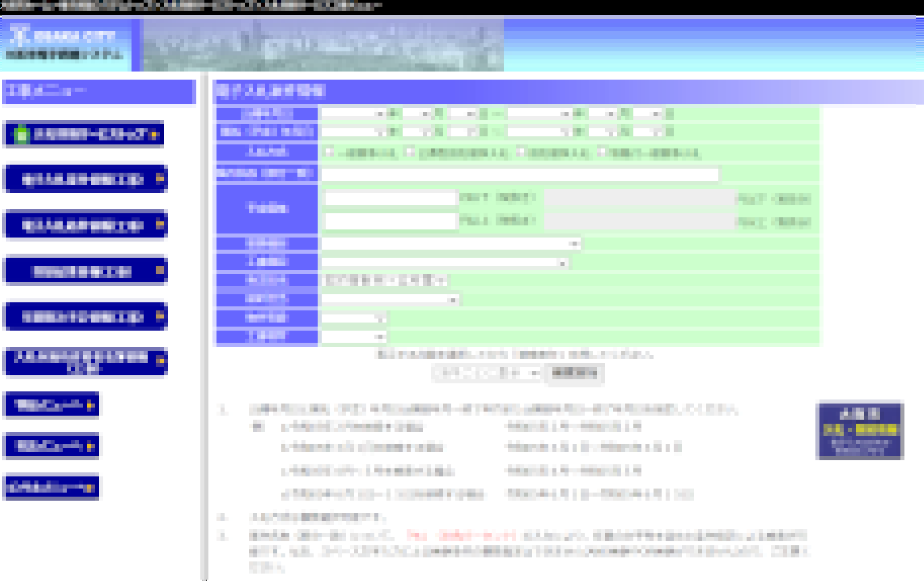This screenshot has width=924, height=581.
Task: Click the link beside the lower white code box
Action: point(498,221)
